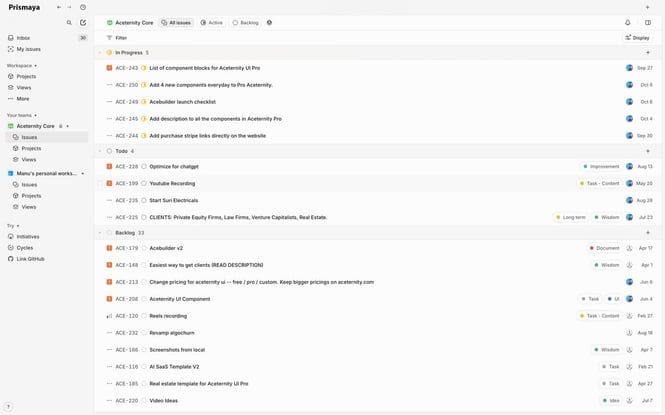The height and width of the screenshot is (415, 665).
Task: Open issue 'Revamp algochurn'
Action: [x=172, y=333]
